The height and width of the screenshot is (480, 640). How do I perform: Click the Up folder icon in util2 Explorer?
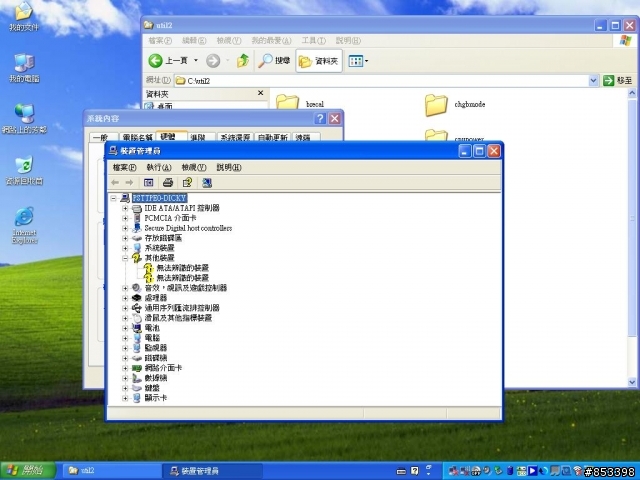(x=243, y=61)
